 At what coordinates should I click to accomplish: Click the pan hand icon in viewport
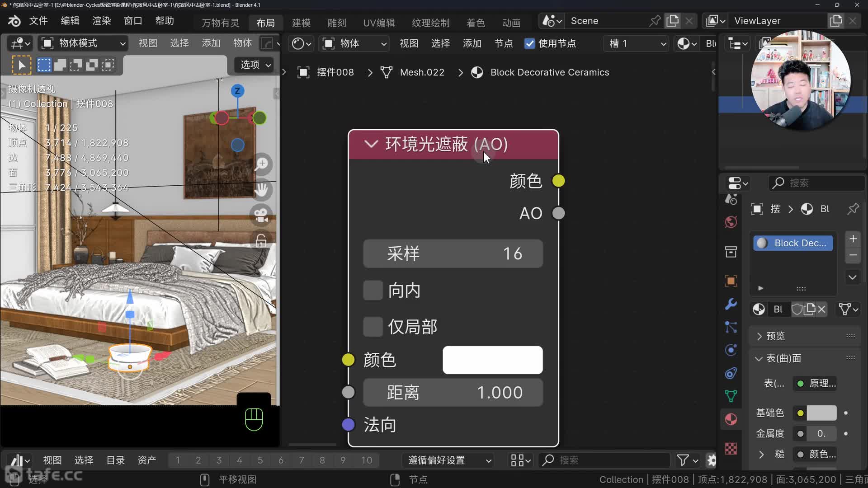click(262, 189)
